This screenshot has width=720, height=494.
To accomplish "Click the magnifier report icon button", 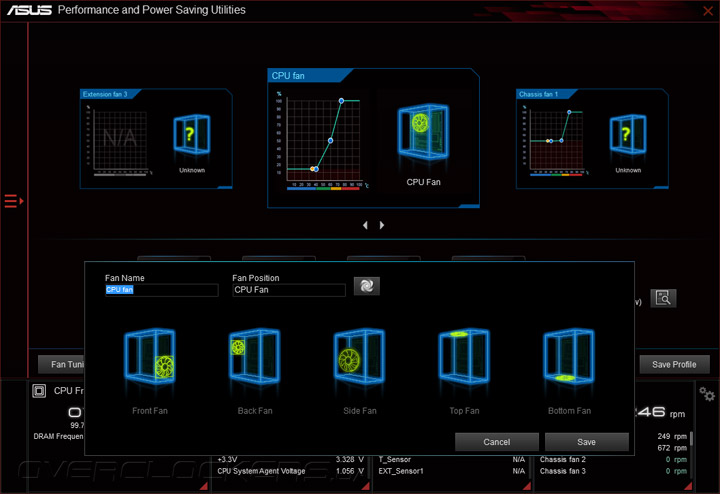I will click(663, 298).
